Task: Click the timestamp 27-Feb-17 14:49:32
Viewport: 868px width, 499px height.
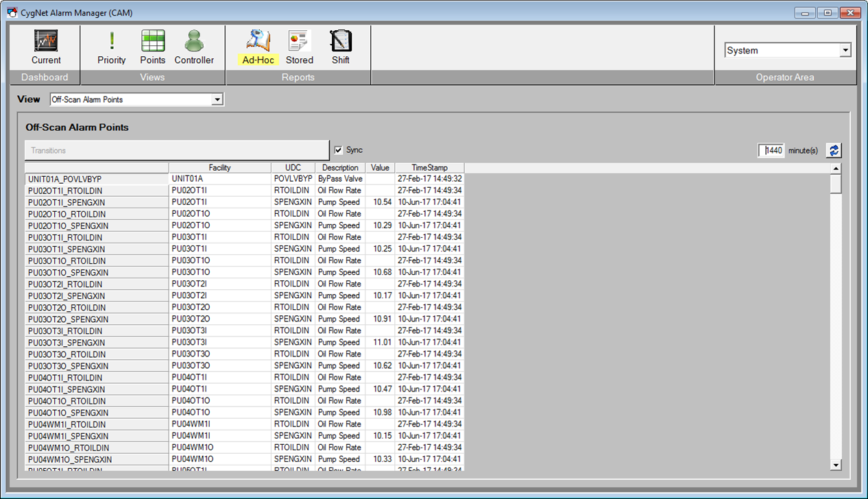Action: pos(430,178)
